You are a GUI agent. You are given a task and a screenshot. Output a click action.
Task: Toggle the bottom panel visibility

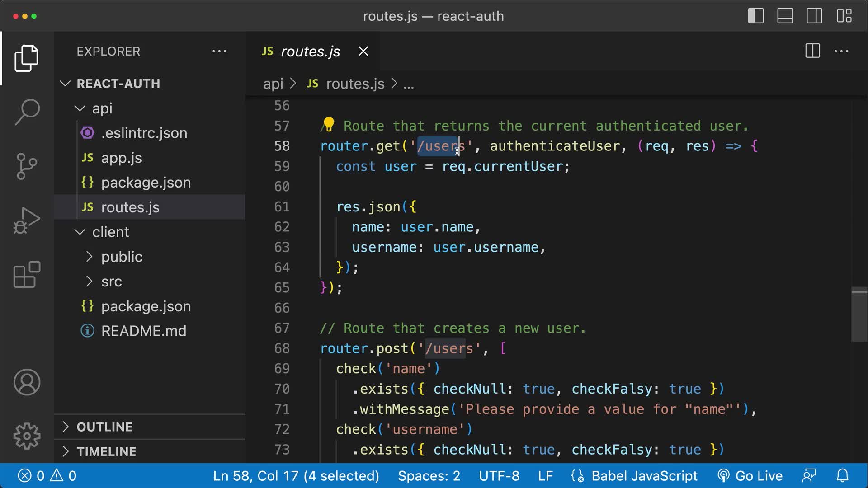785,16
